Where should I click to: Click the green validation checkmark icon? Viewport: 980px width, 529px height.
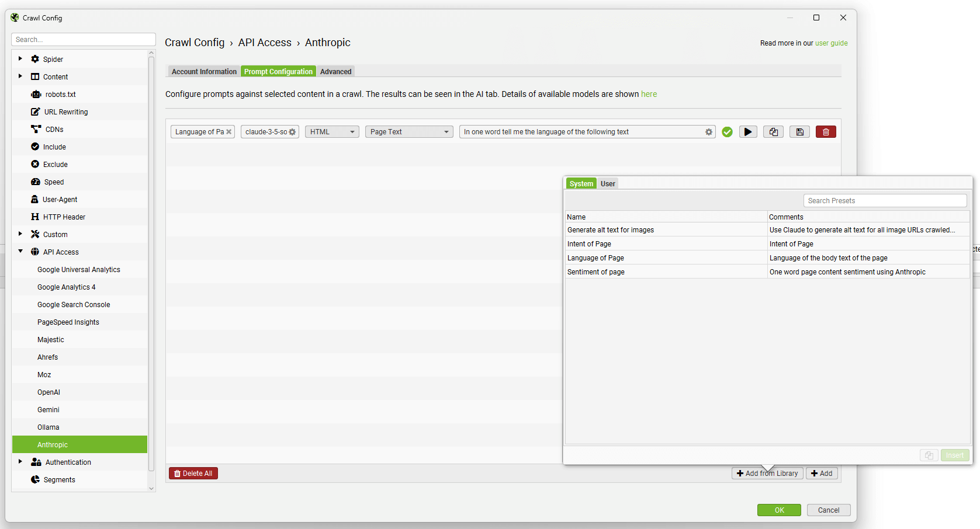coord(727,132)
